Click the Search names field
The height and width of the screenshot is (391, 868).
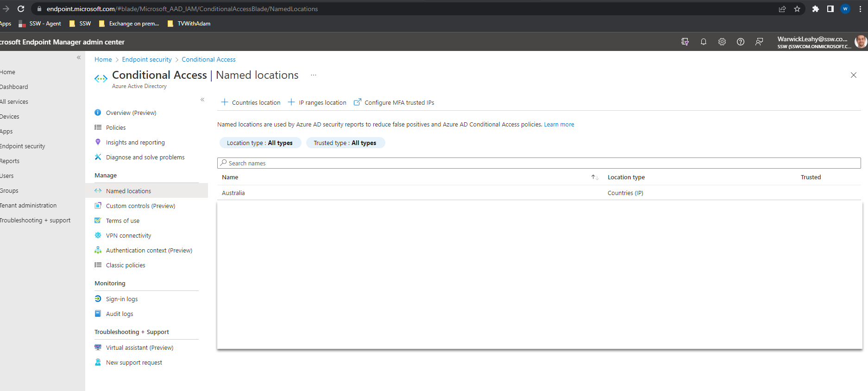point(539,163)
